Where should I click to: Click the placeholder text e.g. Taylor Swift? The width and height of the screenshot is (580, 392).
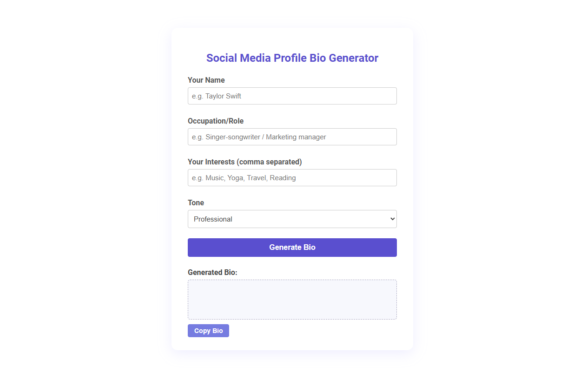[x=217, y=96]
